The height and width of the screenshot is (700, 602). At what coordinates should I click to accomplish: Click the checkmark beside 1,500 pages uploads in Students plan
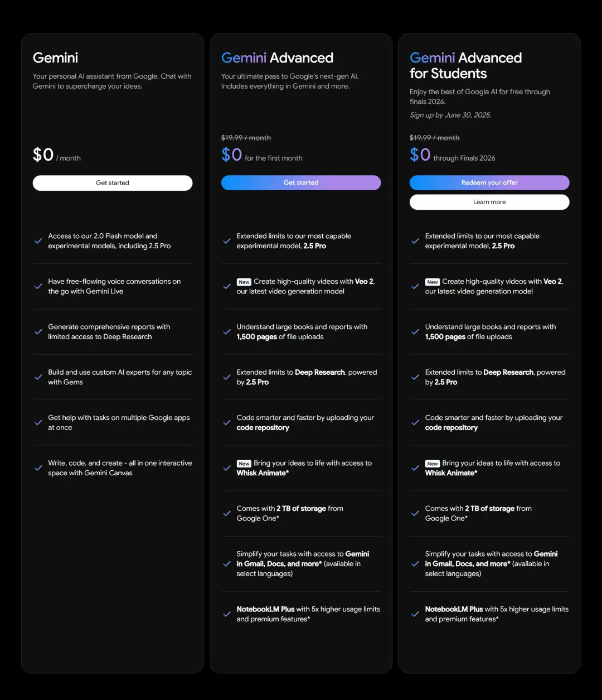(415, 332)
